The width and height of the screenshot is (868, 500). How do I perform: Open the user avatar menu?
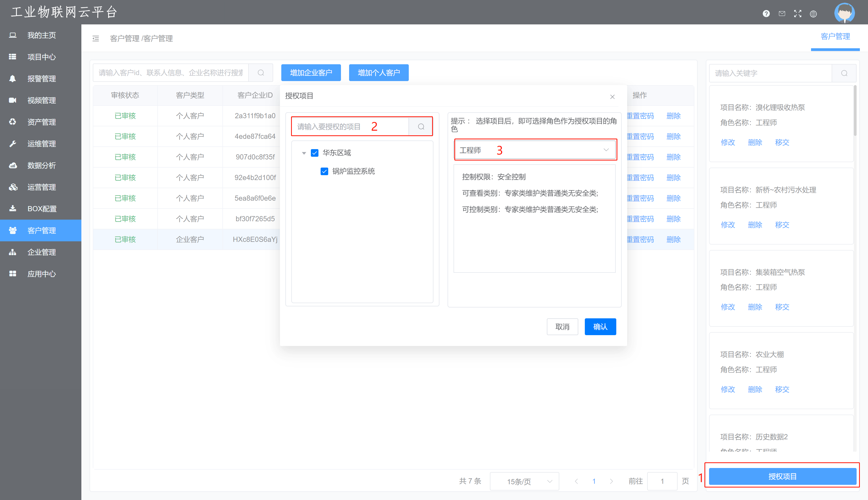point(844,13)
